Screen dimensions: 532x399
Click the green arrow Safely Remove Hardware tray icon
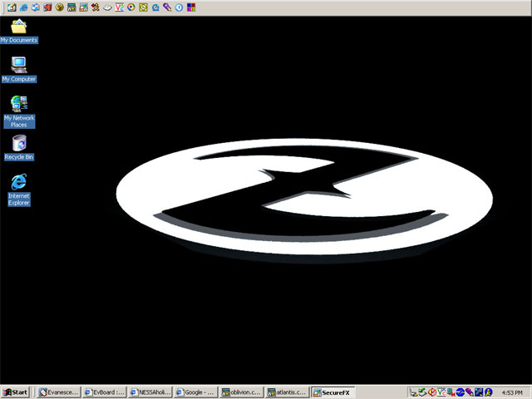422,392
